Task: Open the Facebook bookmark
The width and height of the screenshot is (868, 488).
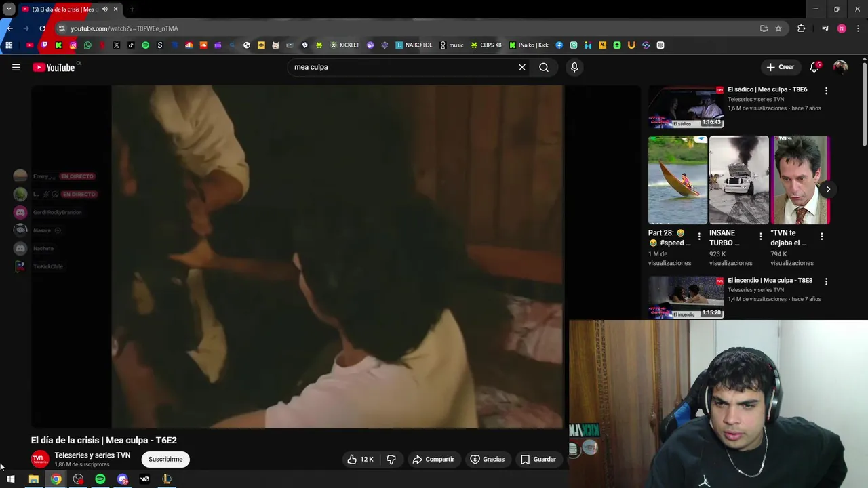Action: click(x=559, y=45)
